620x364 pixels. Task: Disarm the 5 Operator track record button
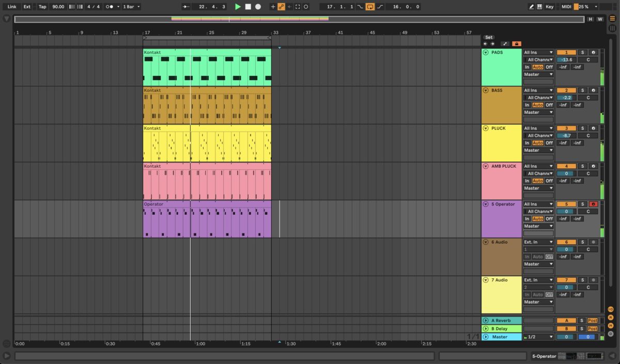point(593,204)
